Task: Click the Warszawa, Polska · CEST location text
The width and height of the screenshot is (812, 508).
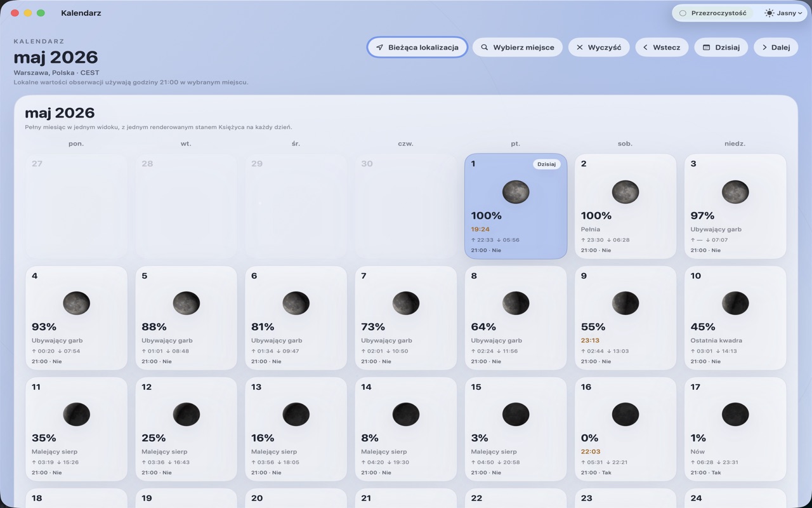Action: coord(56,73)
